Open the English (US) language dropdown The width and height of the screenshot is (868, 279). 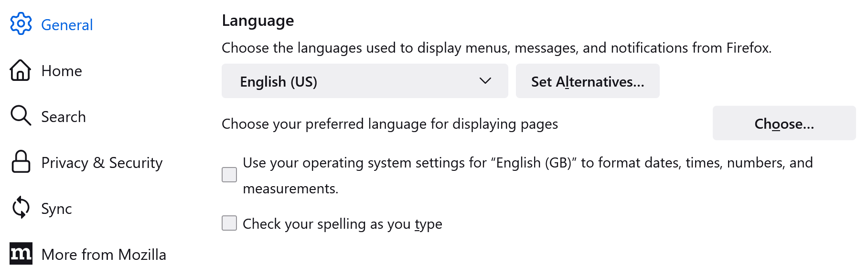click(x=364, y=81)
